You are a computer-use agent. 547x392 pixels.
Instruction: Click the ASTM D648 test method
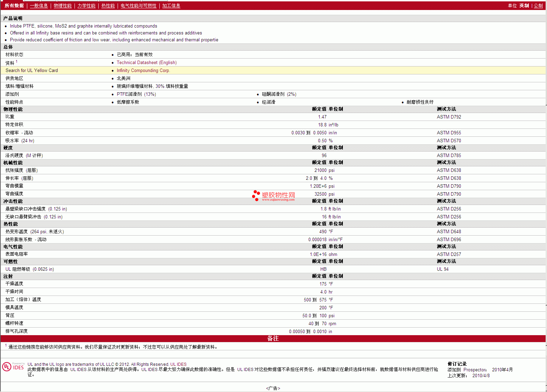(449, 232)
